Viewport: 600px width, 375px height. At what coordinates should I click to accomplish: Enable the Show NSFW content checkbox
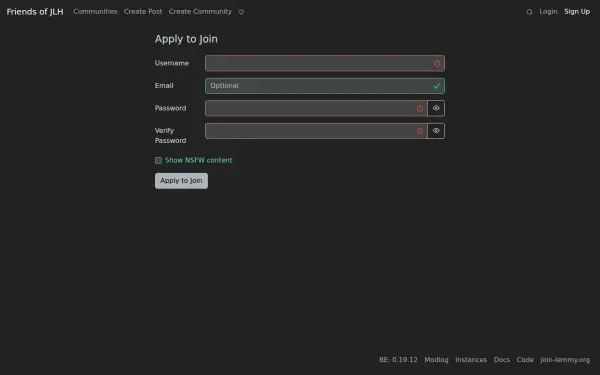(x=158, y=160)
